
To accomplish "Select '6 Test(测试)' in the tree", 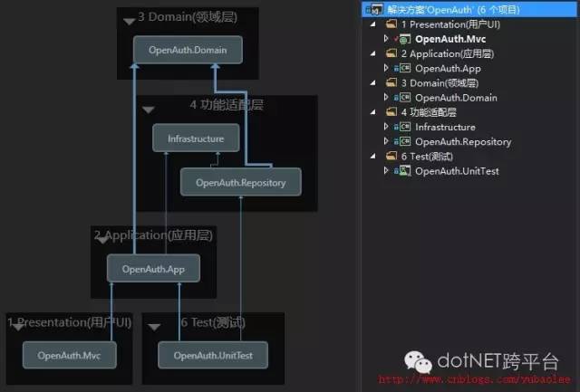I will point(427,157).
